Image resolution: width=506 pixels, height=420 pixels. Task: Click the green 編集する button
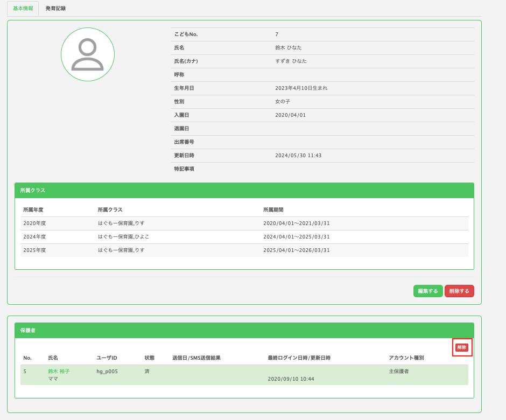pos(428,291)
